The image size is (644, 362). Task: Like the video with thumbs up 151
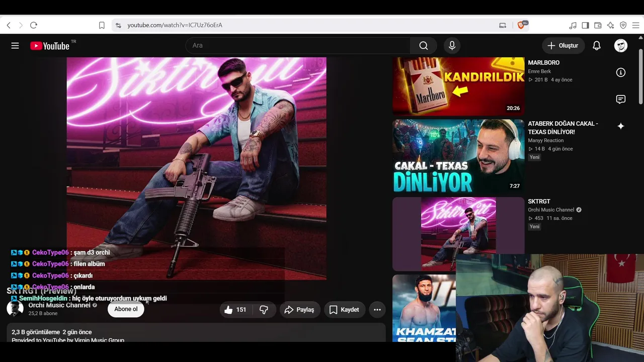coord(236,310)
